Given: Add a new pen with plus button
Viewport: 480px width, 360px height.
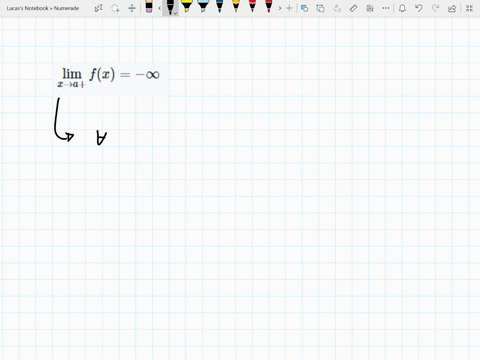Looking at the screenshot, I should 289,8.
